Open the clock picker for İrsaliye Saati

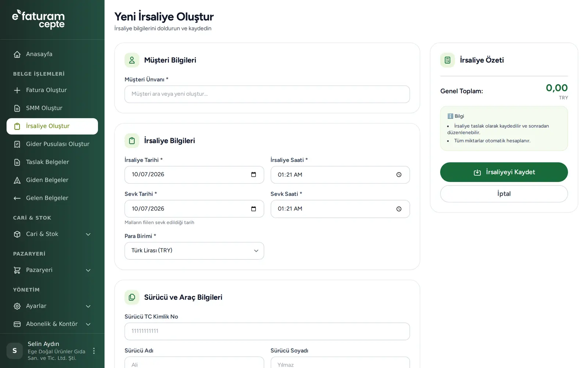tap(399, 175)
